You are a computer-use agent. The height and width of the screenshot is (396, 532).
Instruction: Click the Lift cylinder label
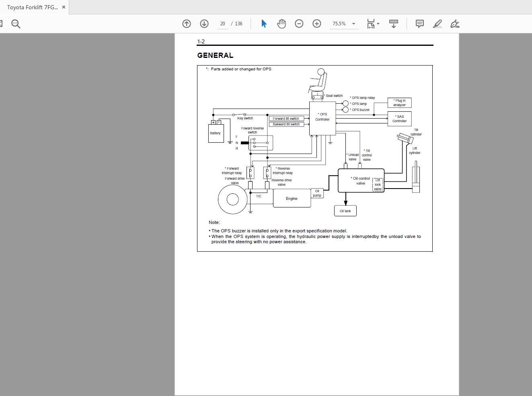(x=415, y=151)
